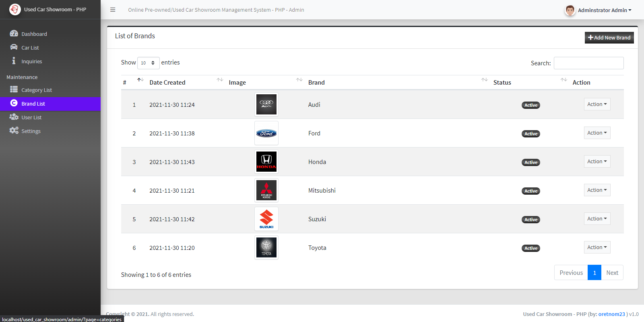Open Inquiries in the sidebar
The image size is (644, 322).
(x=50, y=61)
